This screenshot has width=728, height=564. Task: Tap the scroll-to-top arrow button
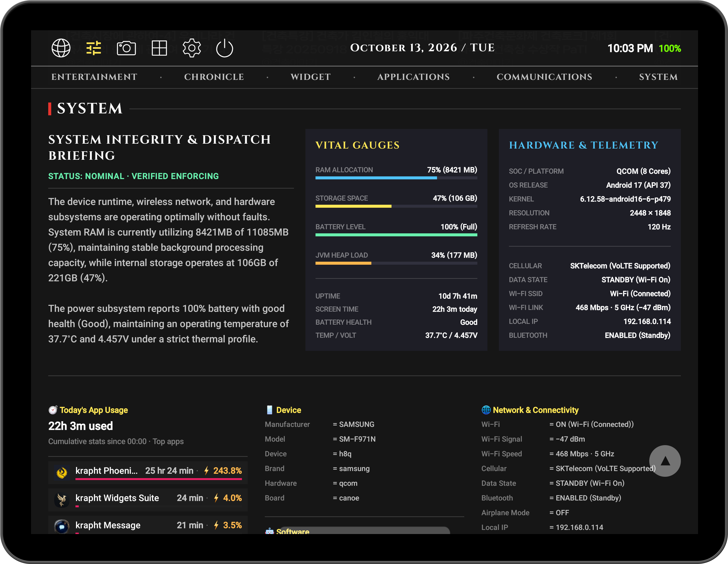tap(665, 461)
